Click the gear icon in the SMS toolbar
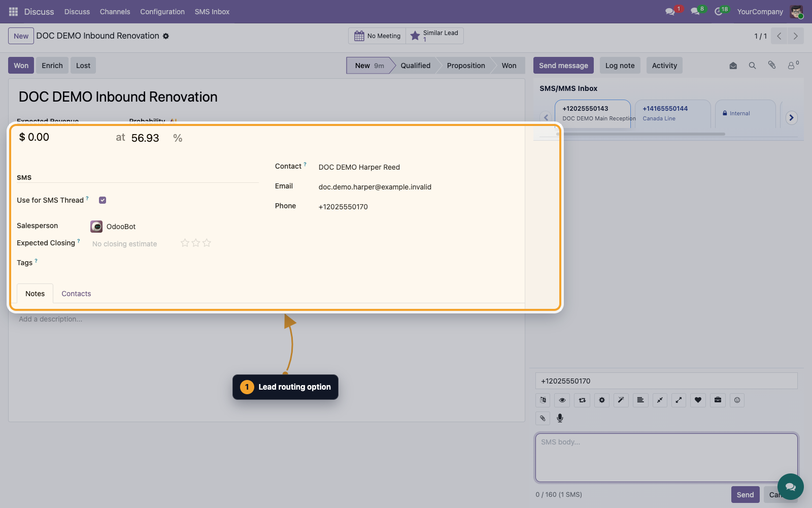The height and width of the screenshot is (508, 812). tap(602, 400)
